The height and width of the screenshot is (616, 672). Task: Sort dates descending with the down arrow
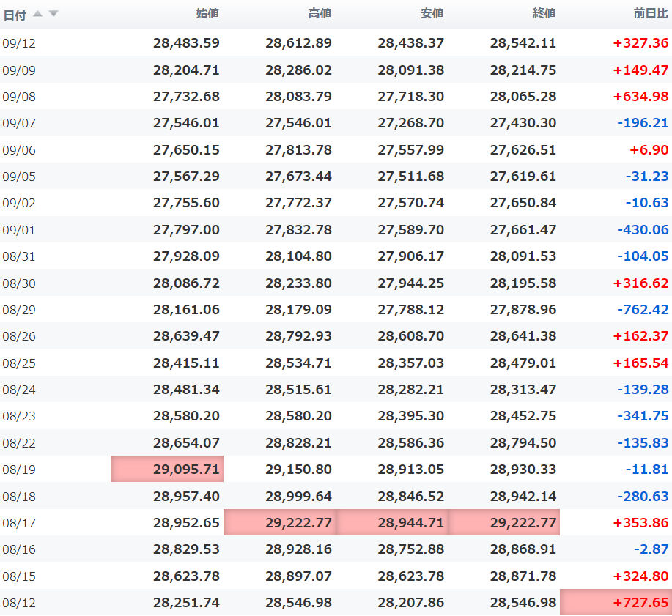pos(53,14)
